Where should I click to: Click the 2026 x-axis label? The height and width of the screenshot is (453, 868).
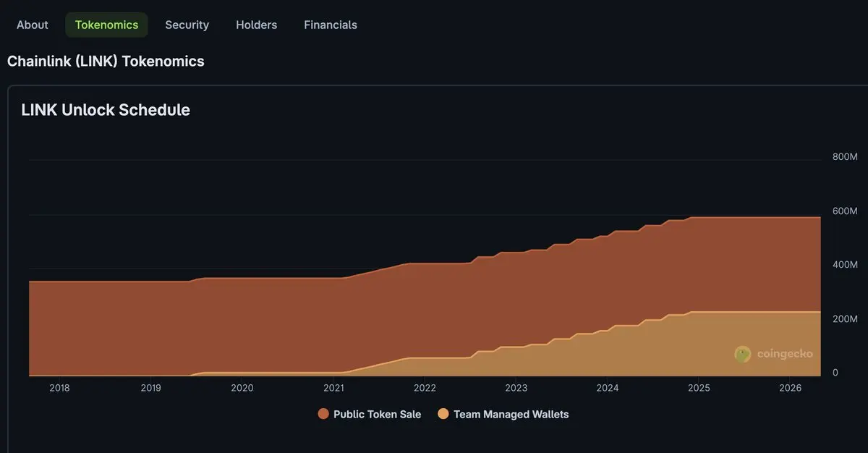(x=791, y=388)
